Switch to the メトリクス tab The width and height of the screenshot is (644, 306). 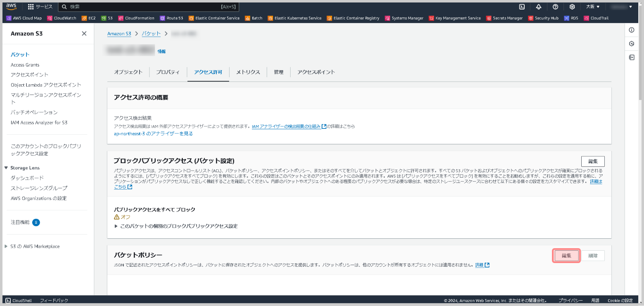click(248, 72)
